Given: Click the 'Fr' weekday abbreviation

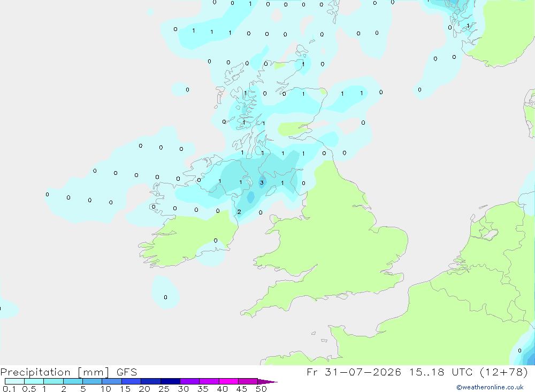Looking at the screenshot, I should 312,372.
